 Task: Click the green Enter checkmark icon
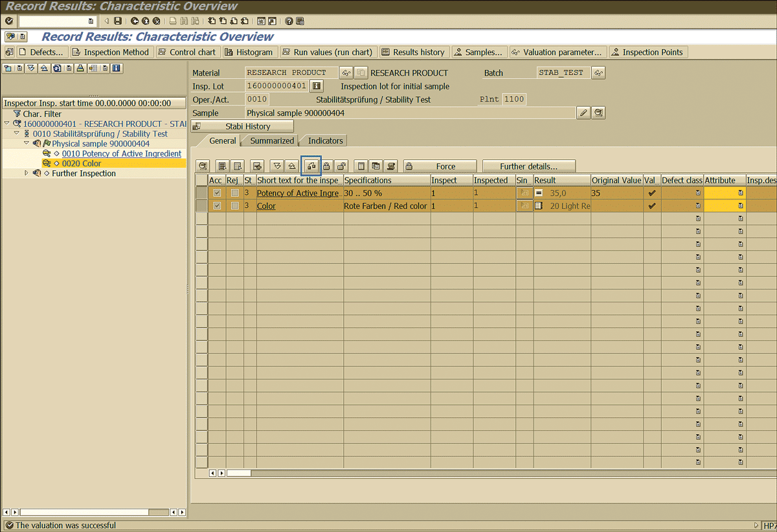(9, 21)
